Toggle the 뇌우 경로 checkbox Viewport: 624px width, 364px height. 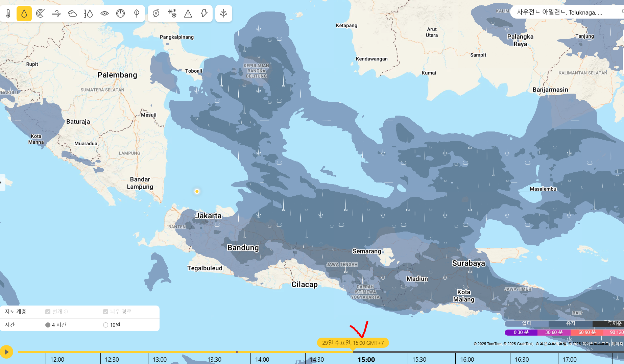point(106,312)
